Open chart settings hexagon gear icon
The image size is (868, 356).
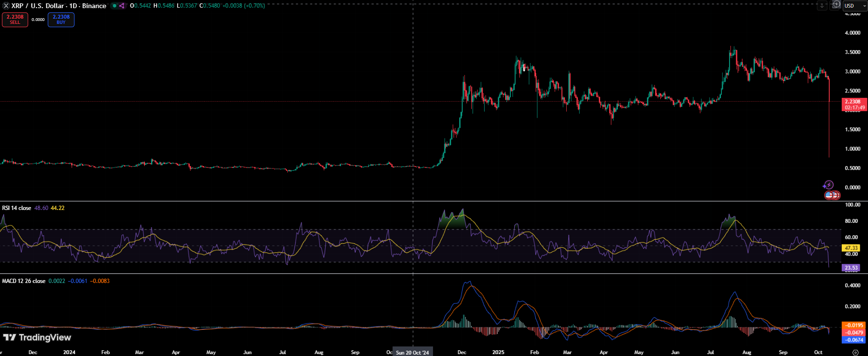(x=855, y=353)
